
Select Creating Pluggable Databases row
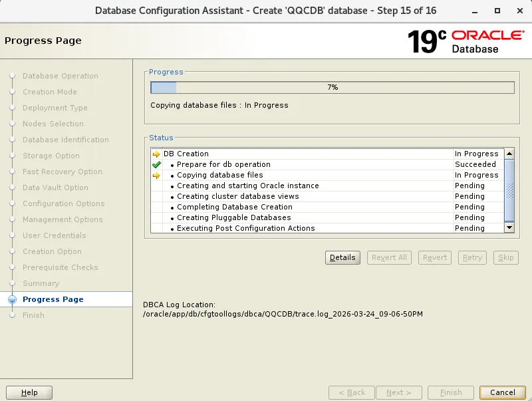(327, 217)
